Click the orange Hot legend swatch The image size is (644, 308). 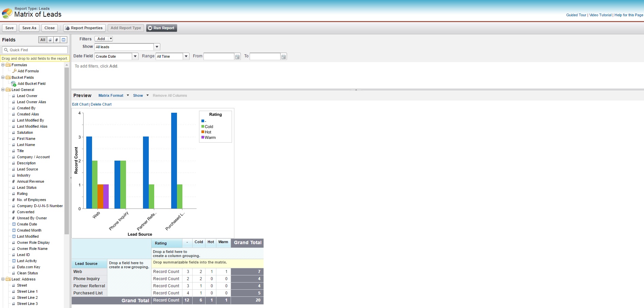point(203,132)
